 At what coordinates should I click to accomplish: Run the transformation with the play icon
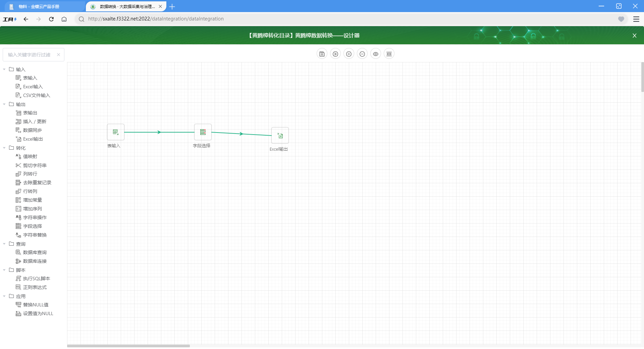[x=335, y=54]
